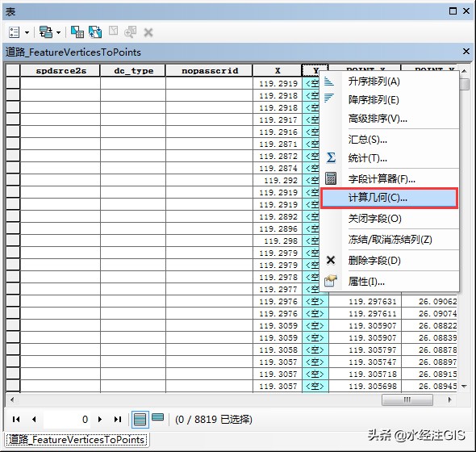Click the Select By Attributes icon
Screen dimensions: 476x452
[77, 32]
